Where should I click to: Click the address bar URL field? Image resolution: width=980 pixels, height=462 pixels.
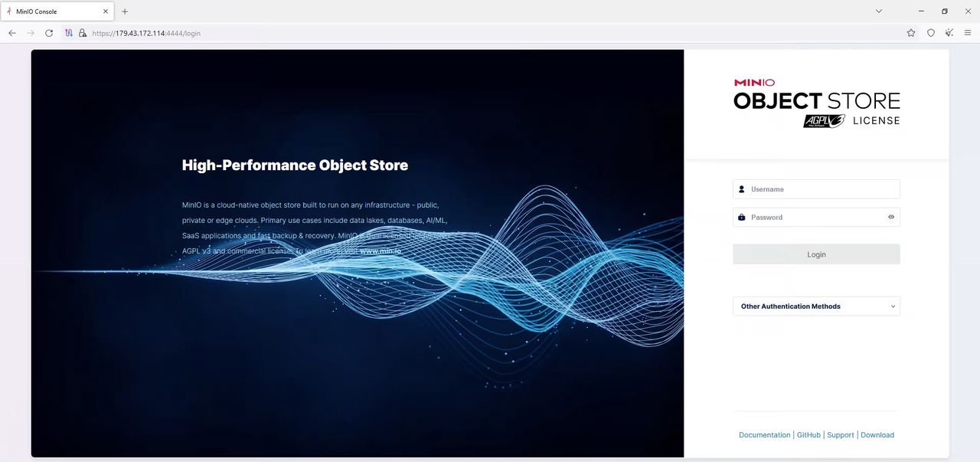point(490,33)
